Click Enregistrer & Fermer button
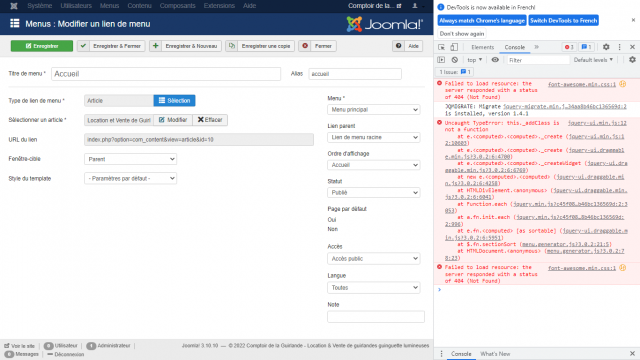The image size is (640, 360). pyautogui.click(x=111, y=46)
